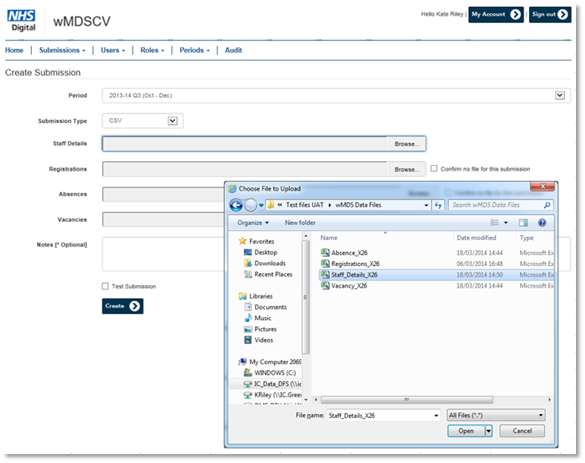
Task: Click the back arrow in file dialog
Action: 236,205
